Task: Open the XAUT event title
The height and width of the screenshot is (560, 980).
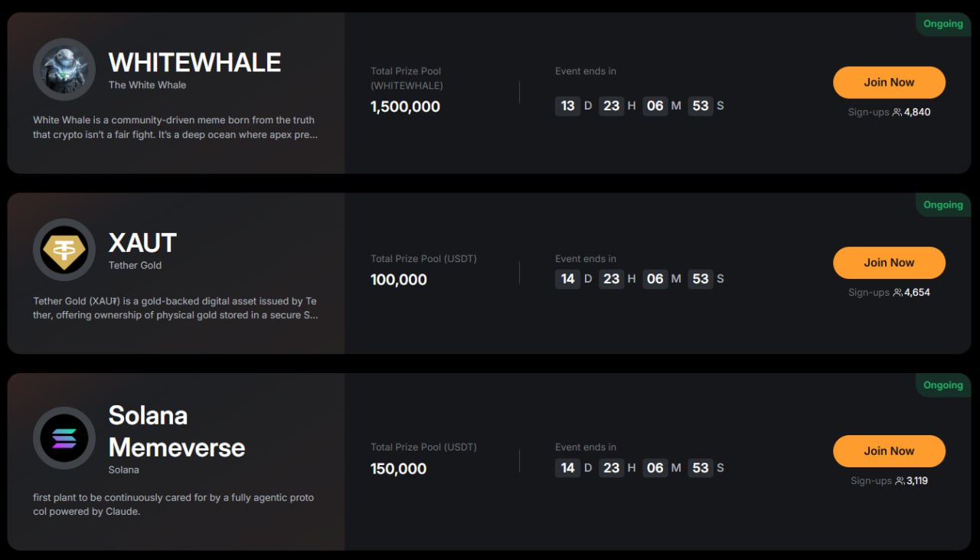Action: coord(142,243)
